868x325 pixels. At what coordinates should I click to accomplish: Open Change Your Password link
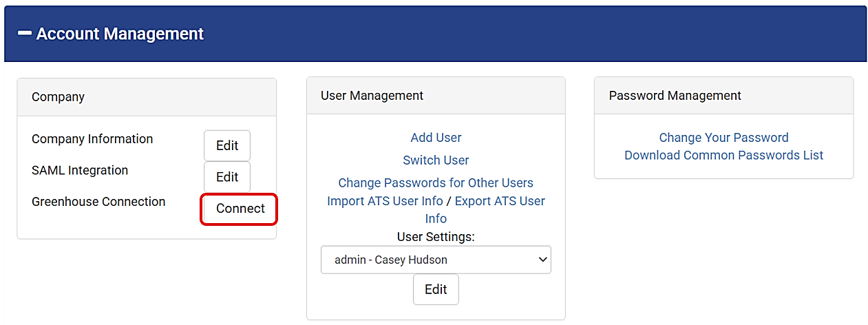723,138
